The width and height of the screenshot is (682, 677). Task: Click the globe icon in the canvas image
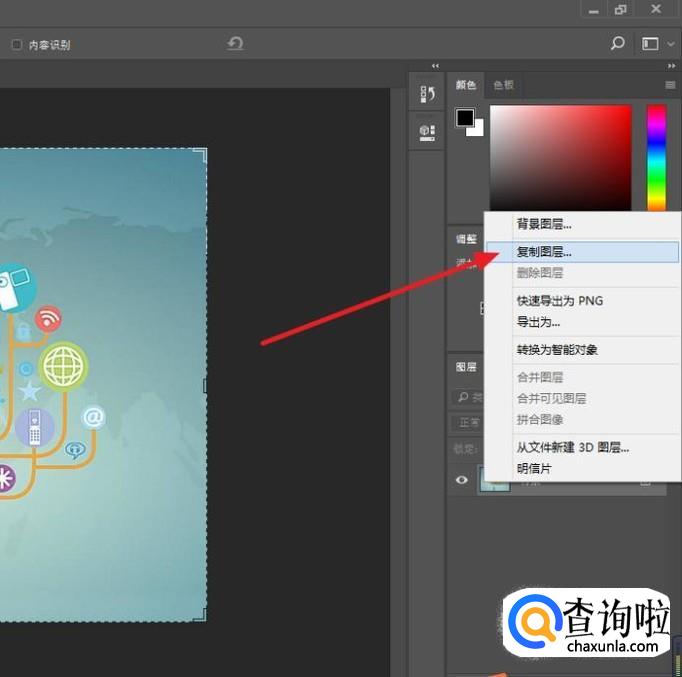(64, 366)
